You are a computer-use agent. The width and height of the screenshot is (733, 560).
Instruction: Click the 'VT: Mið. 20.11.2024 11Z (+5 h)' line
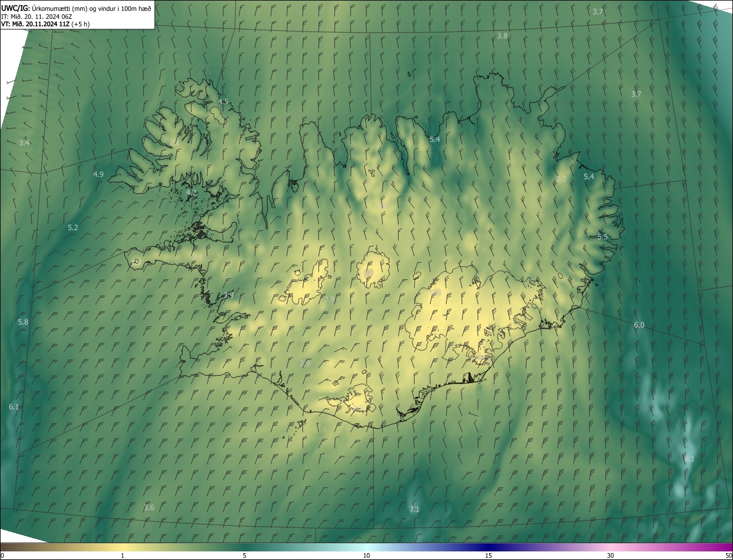click(x=45, y=24)
